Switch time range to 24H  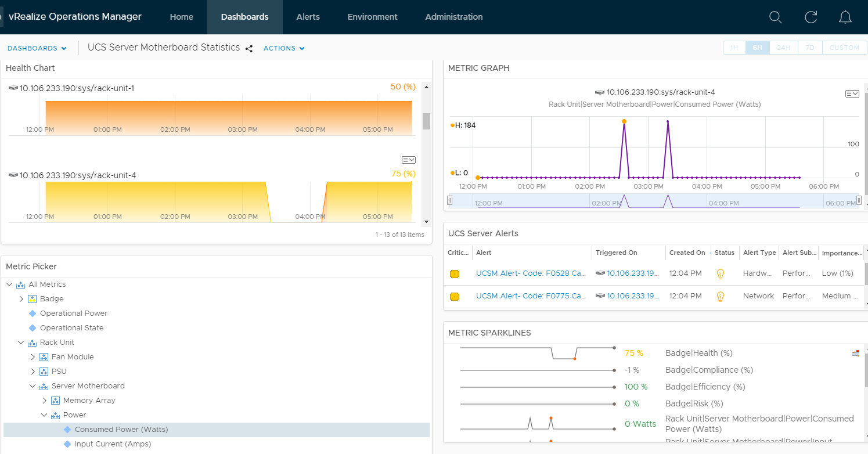tap(783, 48)
